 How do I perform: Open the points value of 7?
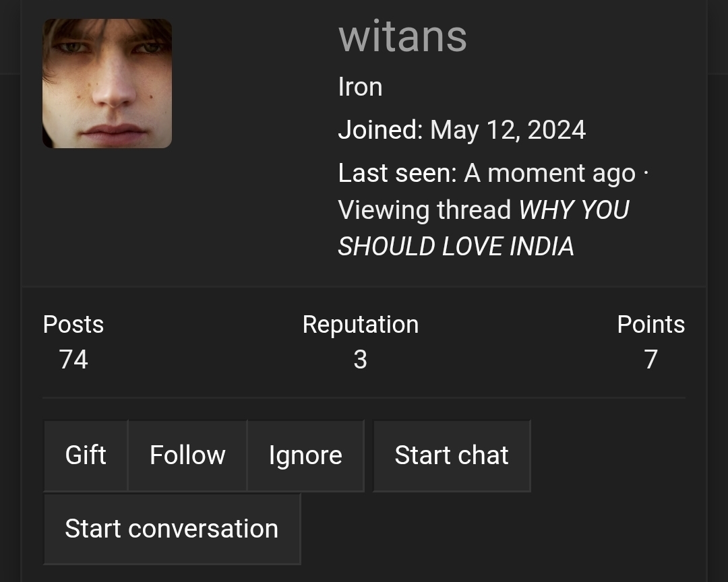(x=650, y=360)
